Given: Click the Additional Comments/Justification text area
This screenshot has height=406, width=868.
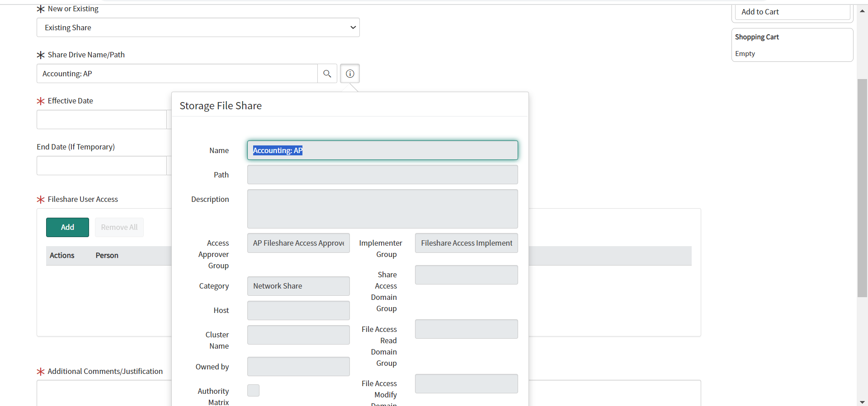Looking at the screenshot, I should [104, 393].
